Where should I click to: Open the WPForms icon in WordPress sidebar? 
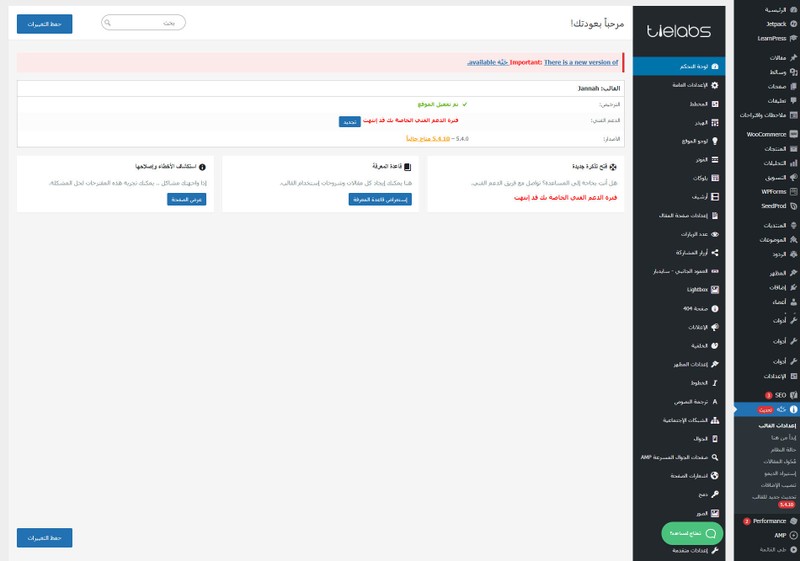coord(793,192)
